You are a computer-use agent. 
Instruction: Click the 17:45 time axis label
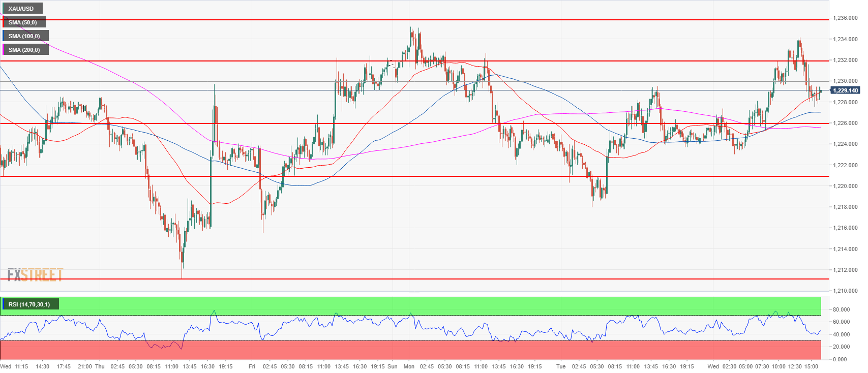[x=64, y=366]
